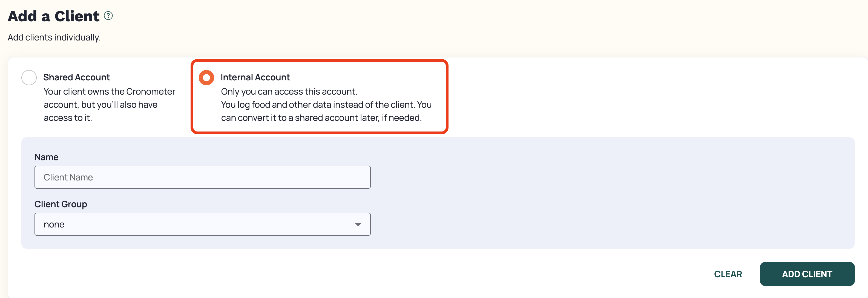Click the 'Shared Account' label text
Image resolution: width=868 pixels, height=298 pixels.
pos(76,77)
